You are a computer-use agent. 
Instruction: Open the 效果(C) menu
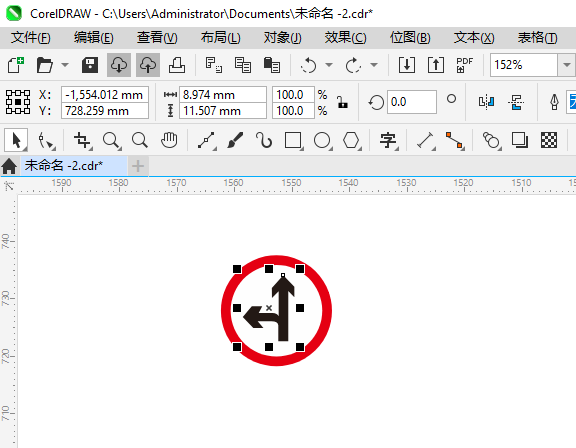pos(345,37)
